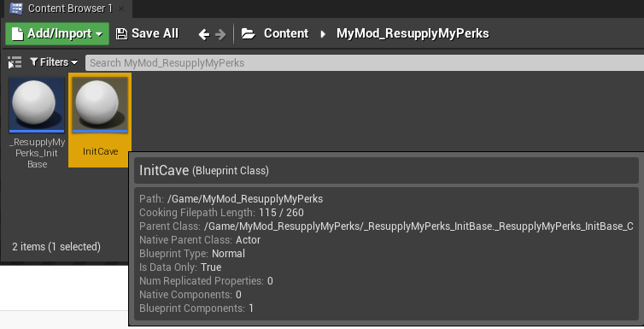Image resolution: width=644 pixels, height=329 pixels.
Task: Toggle the Sources panel visibility
Action: [x=15, y=62]
